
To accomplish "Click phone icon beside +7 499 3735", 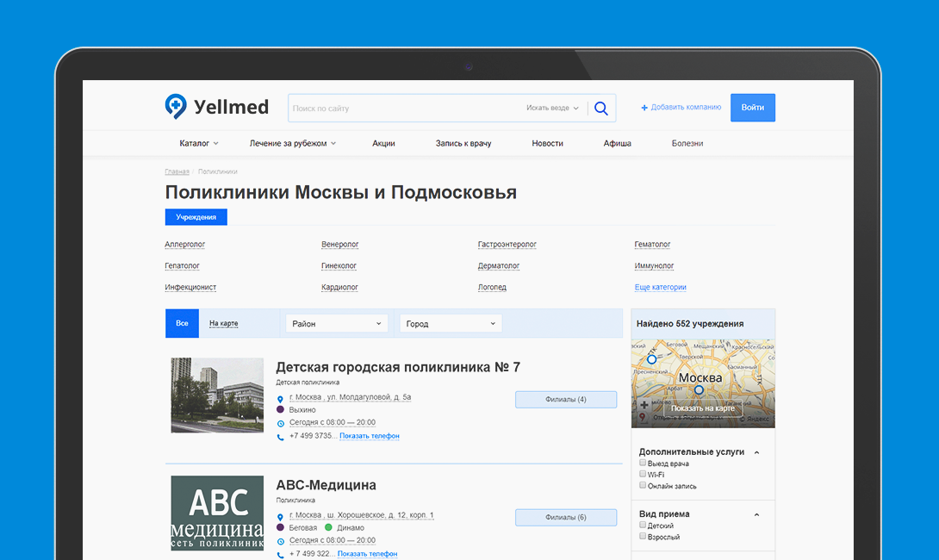I will 280,437.
